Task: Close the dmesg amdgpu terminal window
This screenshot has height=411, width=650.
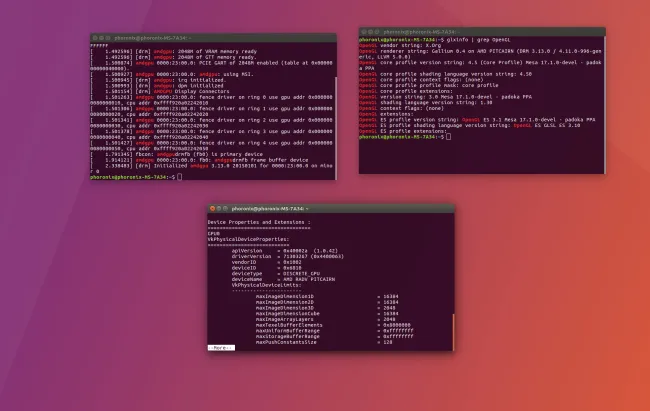Action: 95,38
